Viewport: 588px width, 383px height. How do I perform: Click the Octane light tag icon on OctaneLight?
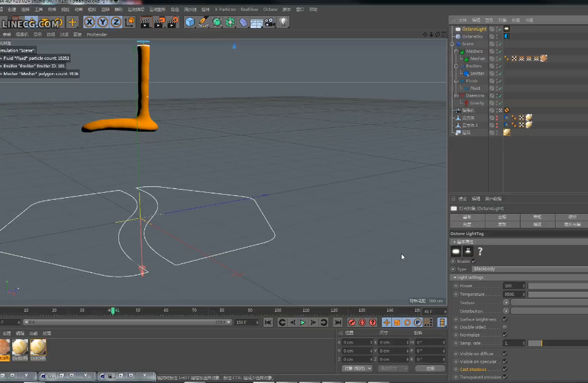pos(507,29)
